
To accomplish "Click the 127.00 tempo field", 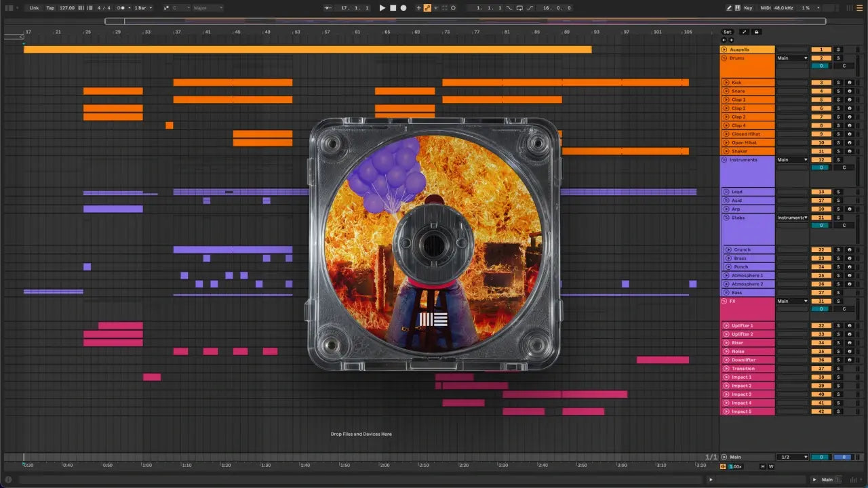I will (67, 8).
